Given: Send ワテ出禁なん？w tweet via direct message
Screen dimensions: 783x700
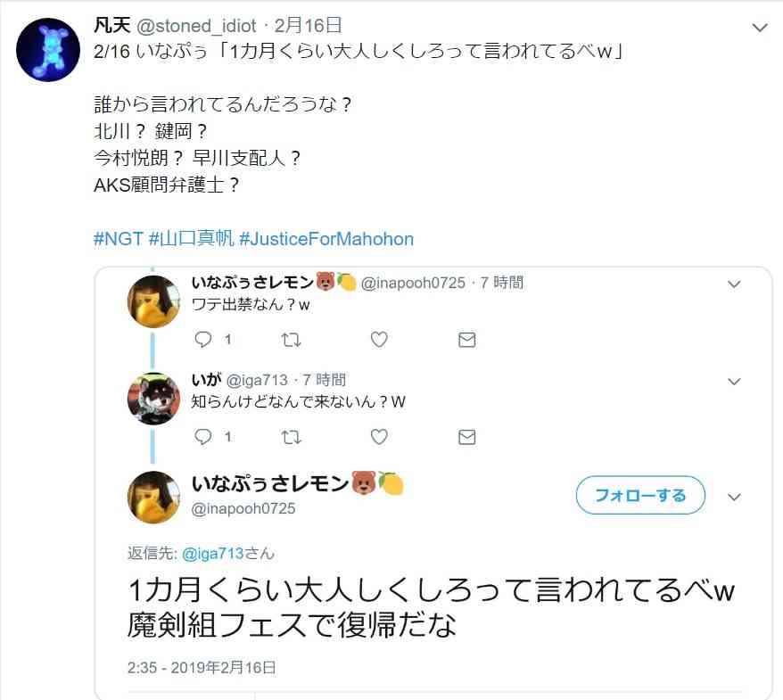Looking at the screenshot, I should [x=467, y=340].
